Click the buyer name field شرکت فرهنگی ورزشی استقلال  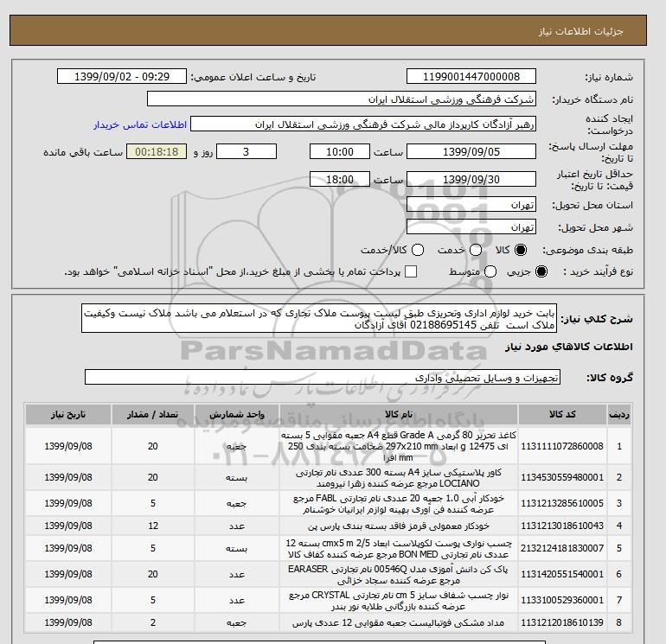click(x=342, y=99)
